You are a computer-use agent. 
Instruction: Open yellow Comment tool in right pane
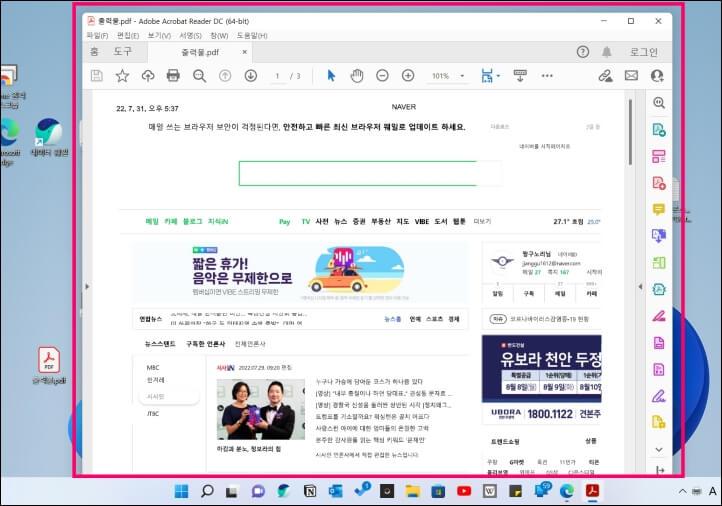tap(659, 210)
